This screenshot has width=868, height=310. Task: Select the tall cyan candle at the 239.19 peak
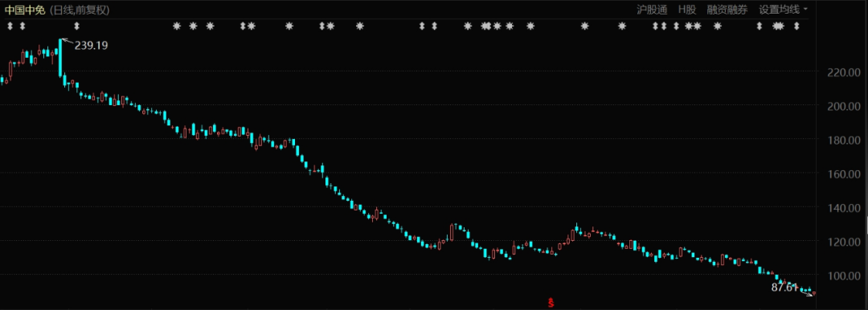pyautogui.click(x=60, y=58)
